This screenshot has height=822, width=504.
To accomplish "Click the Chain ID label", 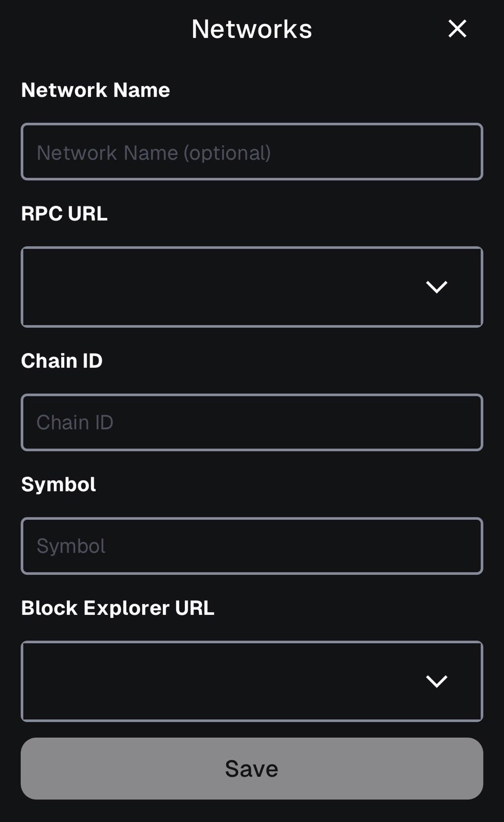I will pos(62,360).
